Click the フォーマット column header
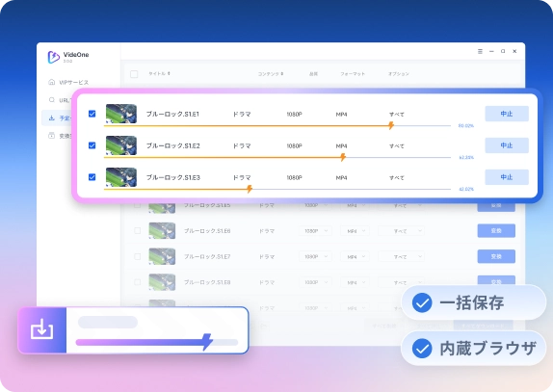The height and width of the screenshot is (392, 553). (353, 74)
